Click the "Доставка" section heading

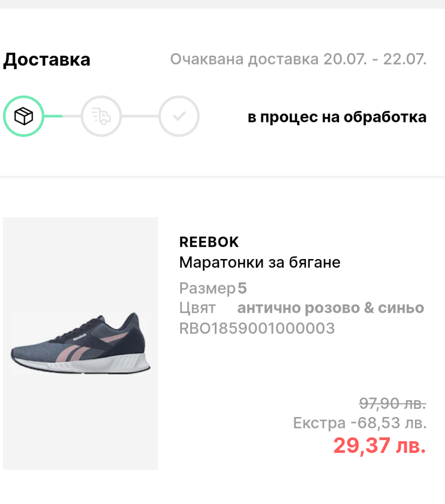pos(47,60)
